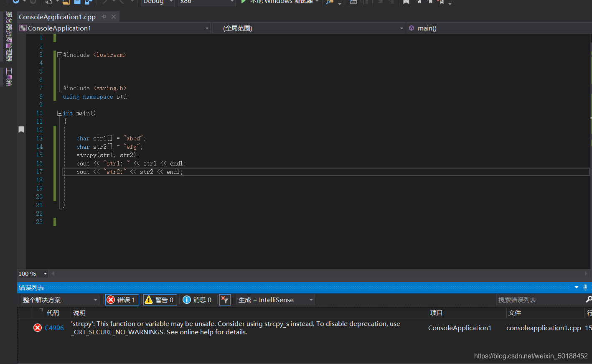Image resolution: width=592 pixels, height=364 pixels.
Task: Collapse the main() function code block
Action: click(x=59, y=113)
